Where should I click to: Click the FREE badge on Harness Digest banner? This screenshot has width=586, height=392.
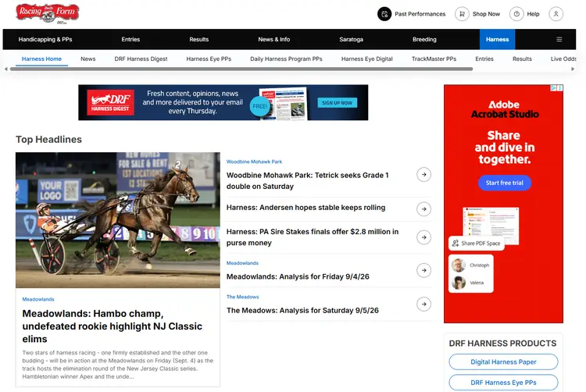[259, 106]
